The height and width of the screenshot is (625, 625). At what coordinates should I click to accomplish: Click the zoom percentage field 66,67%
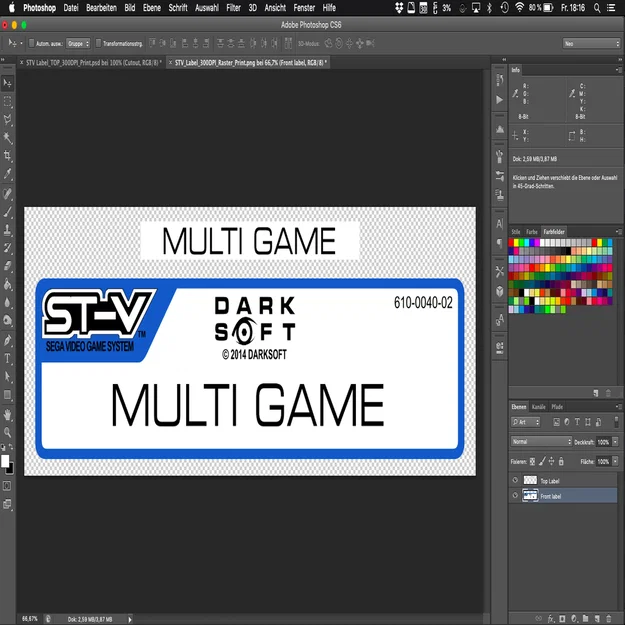(x=29, y=619)
